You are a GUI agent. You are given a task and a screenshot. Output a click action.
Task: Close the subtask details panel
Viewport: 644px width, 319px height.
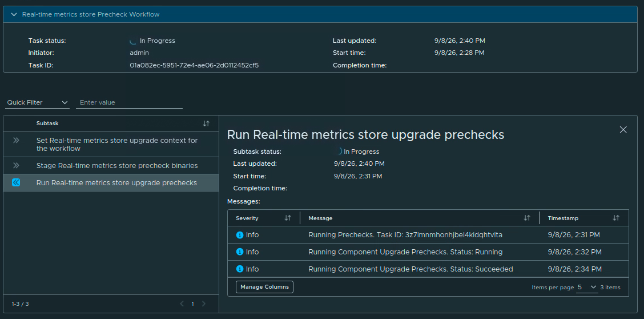623,130
